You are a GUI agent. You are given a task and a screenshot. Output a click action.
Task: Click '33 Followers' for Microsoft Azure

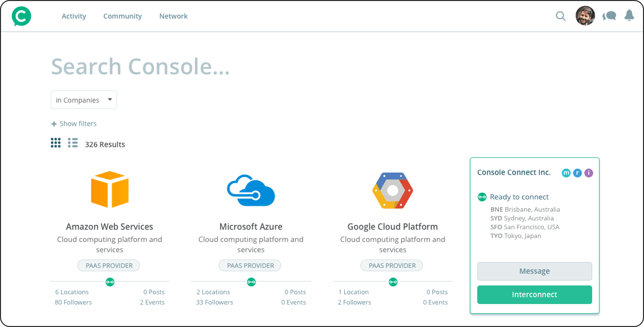(x=214, y=302)
